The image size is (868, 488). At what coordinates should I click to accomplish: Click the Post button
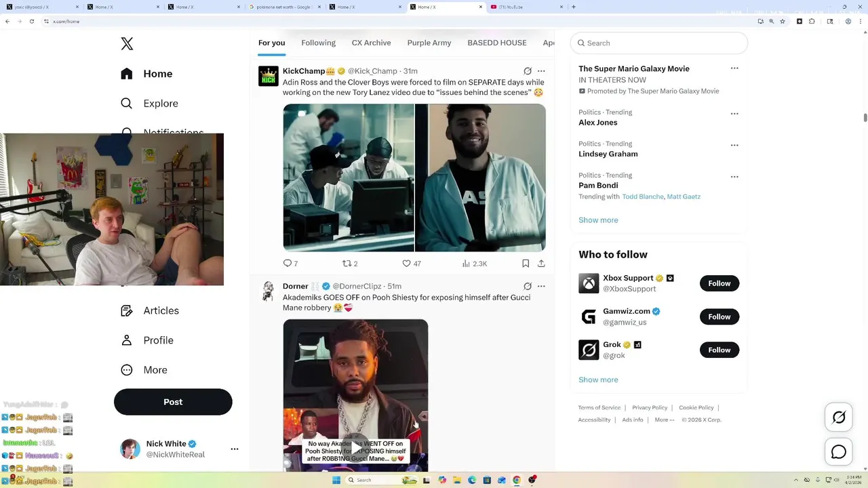click(x=173, y=402)
